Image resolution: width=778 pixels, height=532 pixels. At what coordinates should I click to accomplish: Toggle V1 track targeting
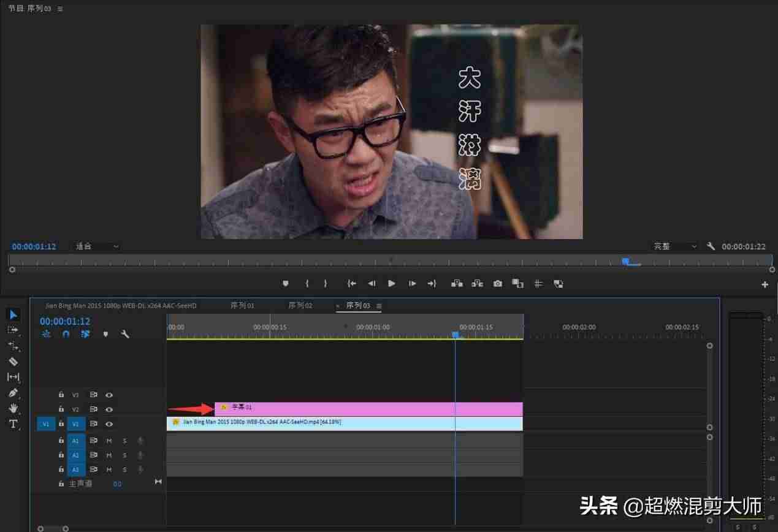coord(76,424)
